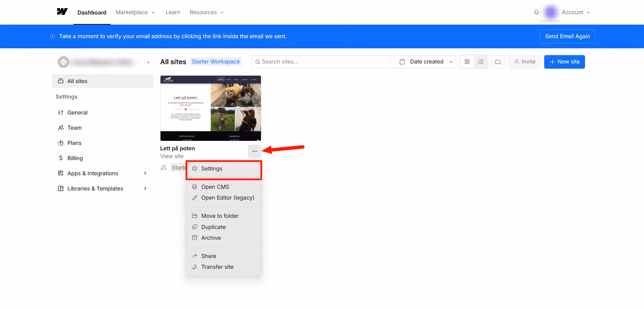Expand Libraries & Templates submenu arrow

click(x=145, y=188)
